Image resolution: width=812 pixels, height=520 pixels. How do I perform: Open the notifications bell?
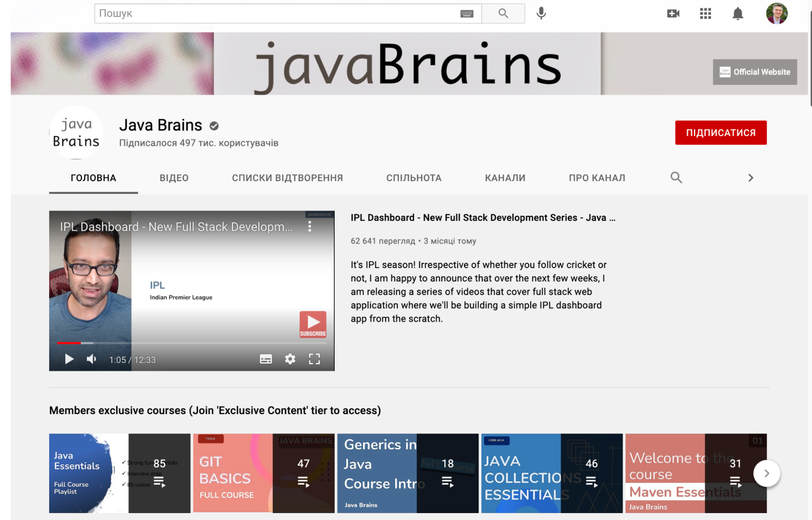[737, 13]
